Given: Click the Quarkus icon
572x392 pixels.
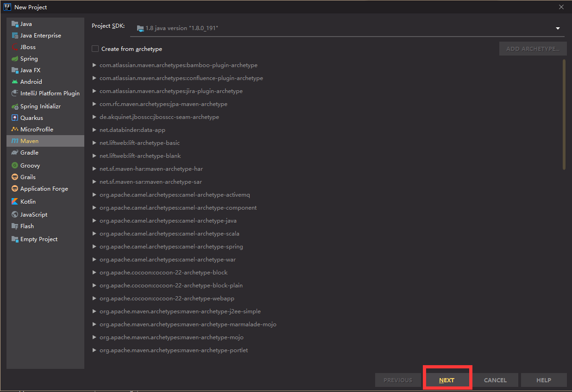Looking at the screenshot, I should (15, 118).
